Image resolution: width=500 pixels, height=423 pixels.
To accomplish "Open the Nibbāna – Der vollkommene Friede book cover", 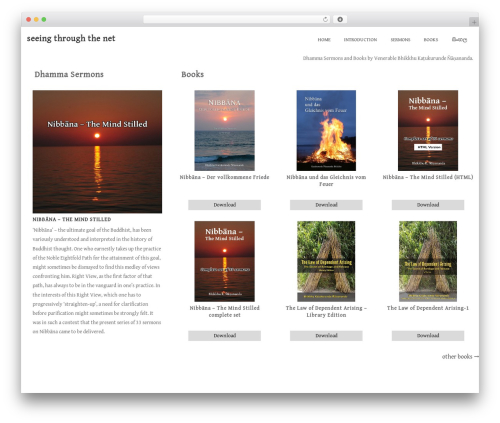I will [x=224, y=130].
